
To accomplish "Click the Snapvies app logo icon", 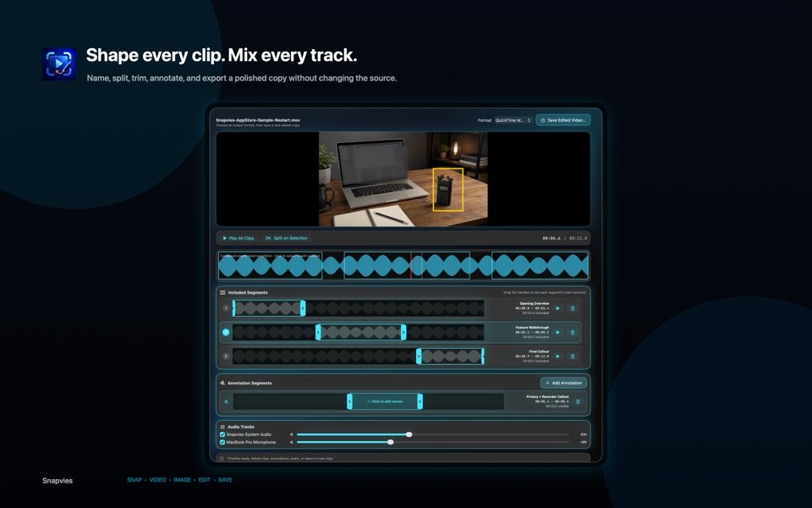I will [x=59, y=64].
